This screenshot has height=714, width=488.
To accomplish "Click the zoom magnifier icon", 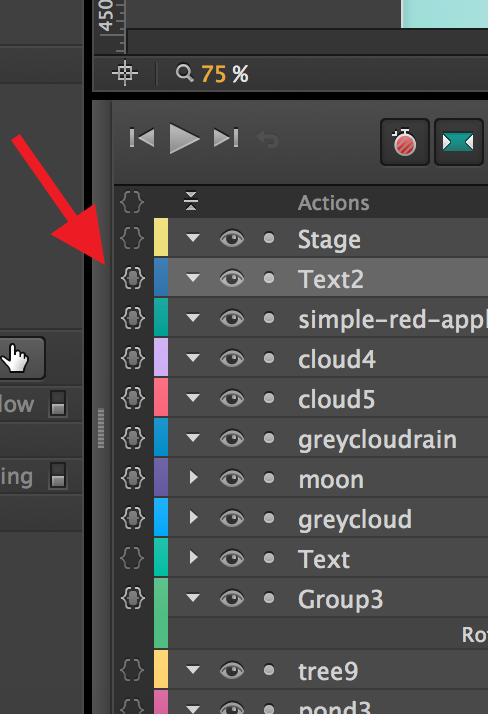I will coord(185,72).
